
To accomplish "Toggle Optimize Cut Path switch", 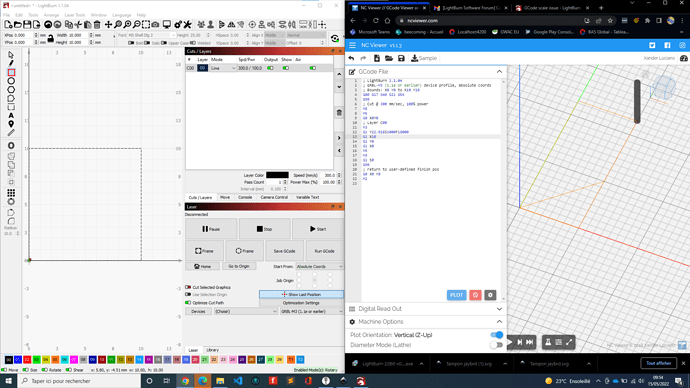I will click(x=188, y=303).
